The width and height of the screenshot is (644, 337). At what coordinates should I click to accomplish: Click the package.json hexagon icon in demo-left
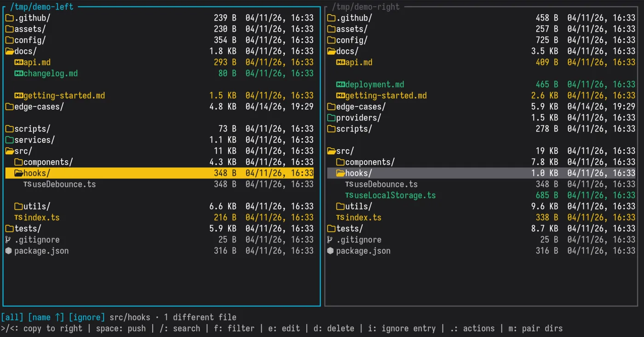pyautogui.click(x=8, y=251)
